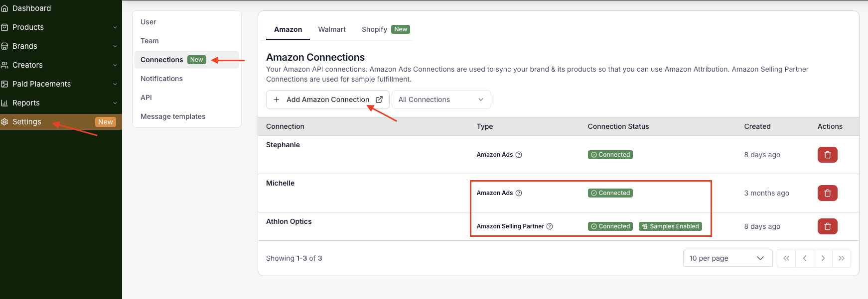
Task: Remove Athlon Optics connection via trash icon
Action: (827, 226)
